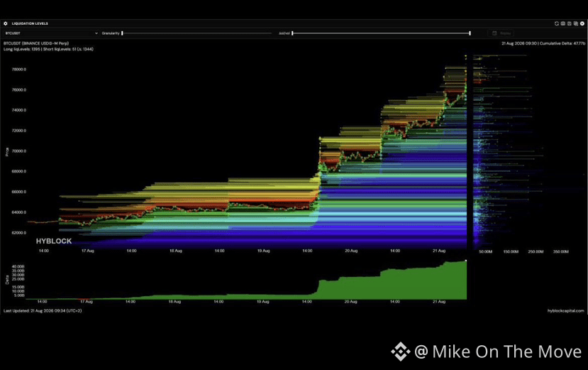Click the BTCUSDT (BINANCE USDS-M Perp) title
This screenshot has width=588, height=370.
pyautogui.click(x=36, y=43)
